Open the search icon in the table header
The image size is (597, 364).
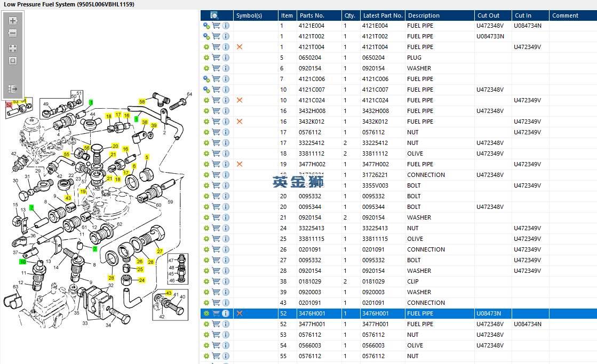(214, 15)
